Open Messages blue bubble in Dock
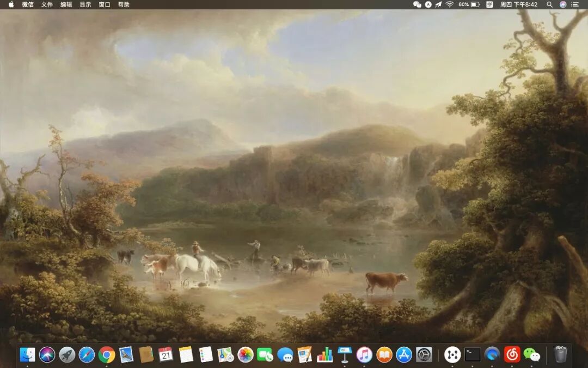 (x=285, y=355)
